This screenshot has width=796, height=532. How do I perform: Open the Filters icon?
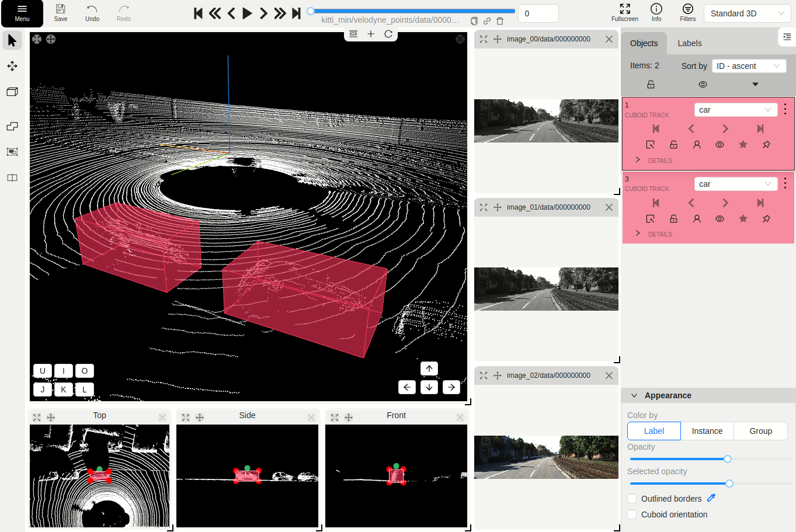coord(687,13)
